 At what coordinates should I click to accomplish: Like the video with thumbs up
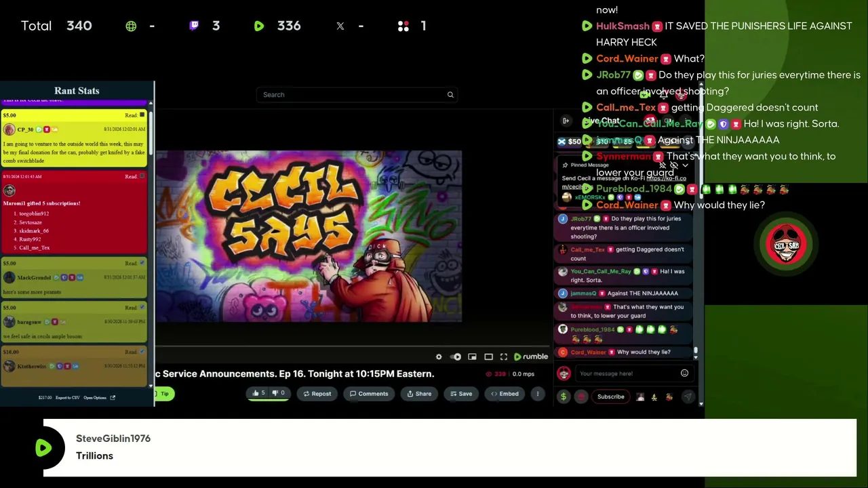[259, 393]
